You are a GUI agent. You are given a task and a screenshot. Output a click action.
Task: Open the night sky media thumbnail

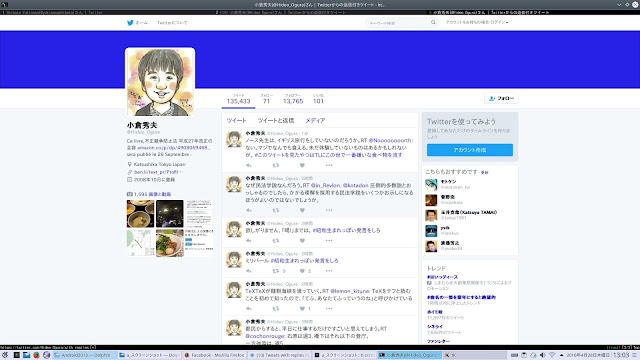pyautogui.click(x=169, y=213)
